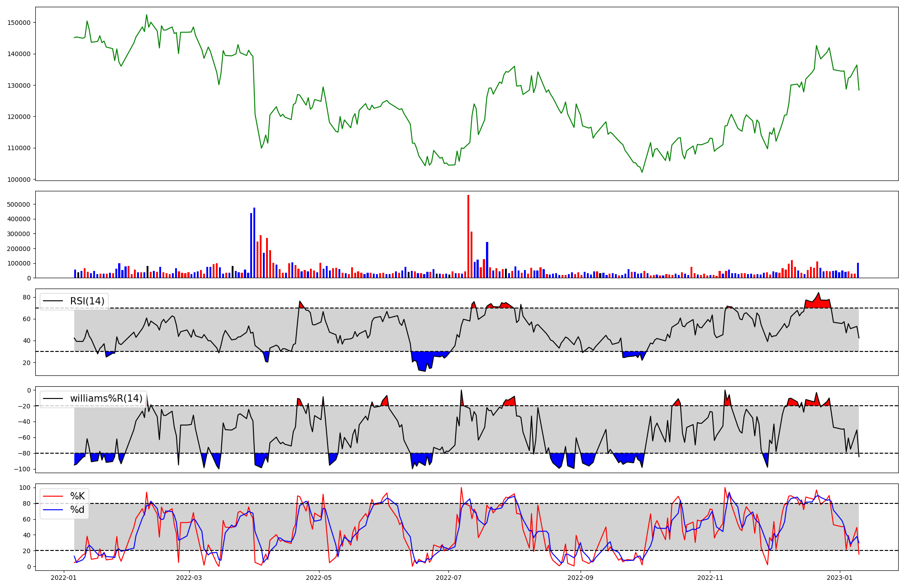The image size is (905, 588).
Task: Click the 500000 volume axis label
Action: [x=19, y=204]
